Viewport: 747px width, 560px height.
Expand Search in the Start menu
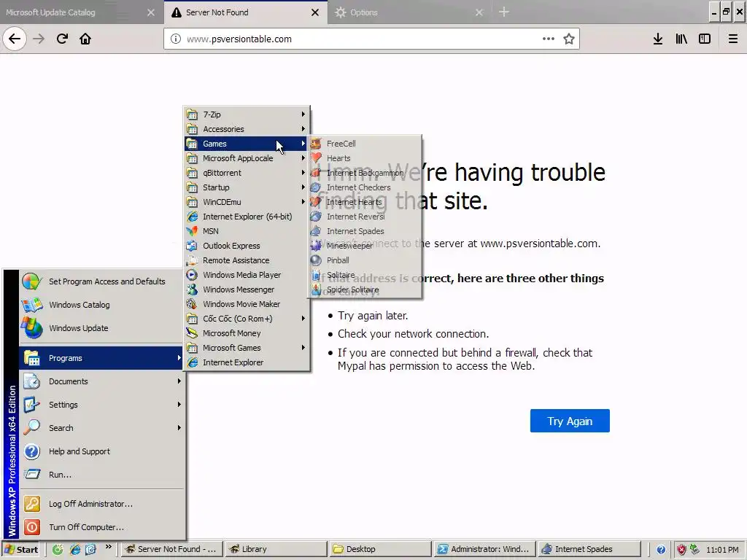coord(101,428)
